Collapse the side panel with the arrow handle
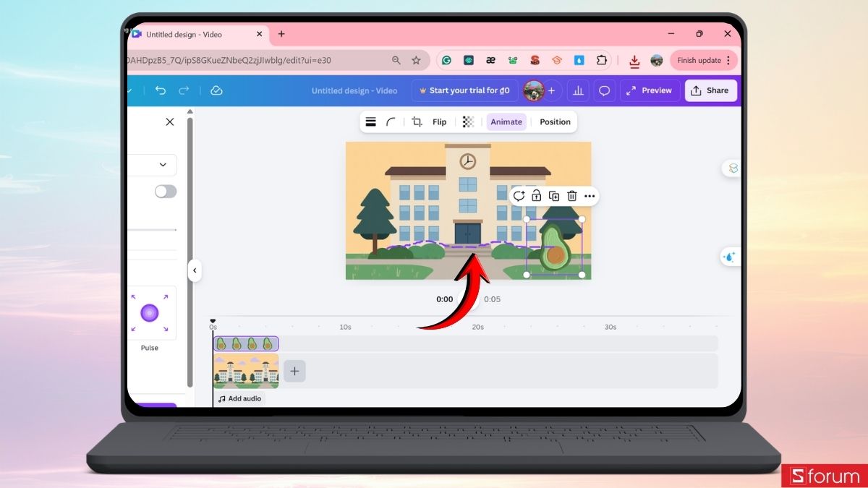The width and height of the screenshot is (868, 488). (x=195, y=270)
